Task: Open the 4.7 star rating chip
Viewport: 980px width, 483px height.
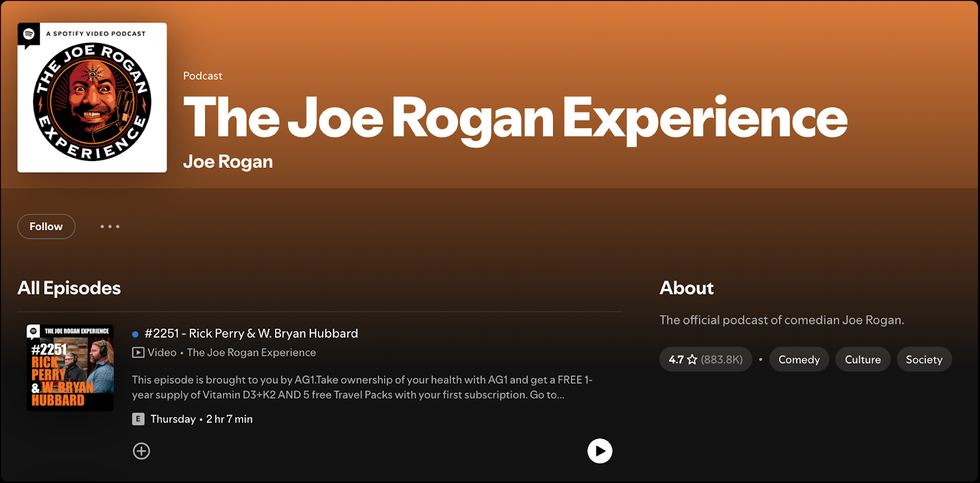Action: (x=706, y=359)
